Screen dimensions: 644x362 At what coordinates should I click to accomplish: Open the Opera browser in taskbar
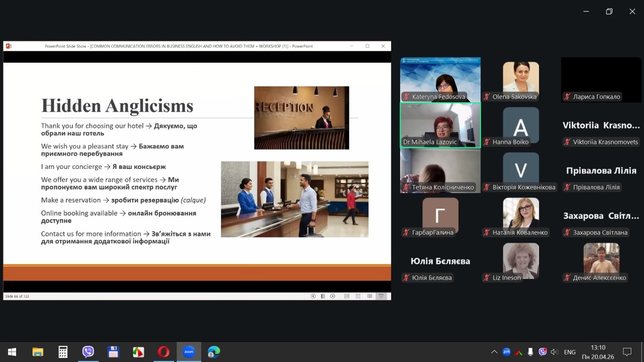tap(164, 352)
